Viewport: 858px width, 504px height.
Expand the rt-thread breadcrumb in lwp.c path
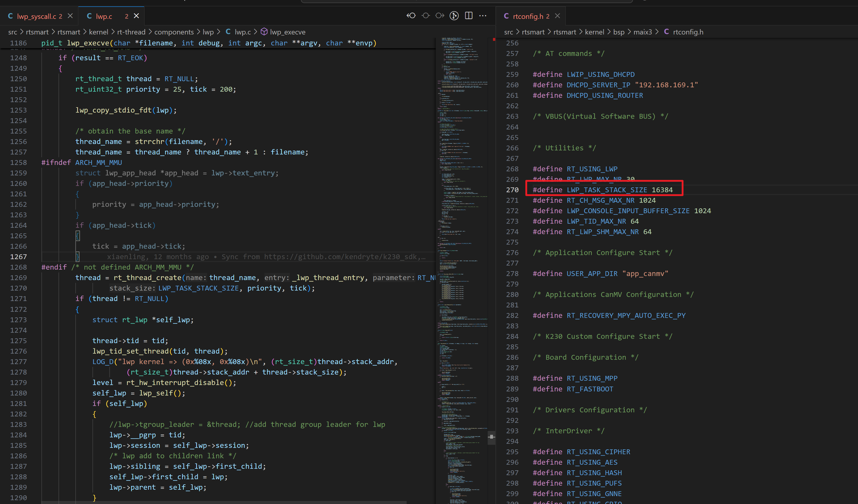(x=131, y=32)
